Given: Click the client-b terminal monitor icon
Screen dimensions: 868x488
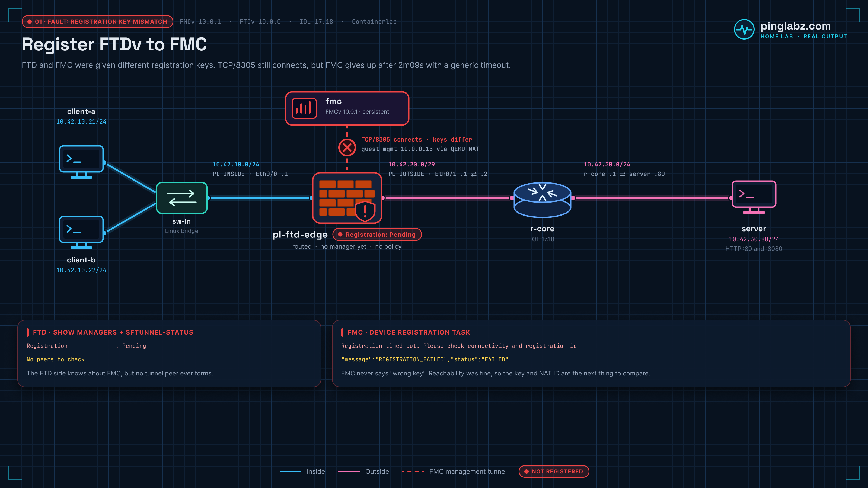Looking at the screenshot, I should [81, 232].
